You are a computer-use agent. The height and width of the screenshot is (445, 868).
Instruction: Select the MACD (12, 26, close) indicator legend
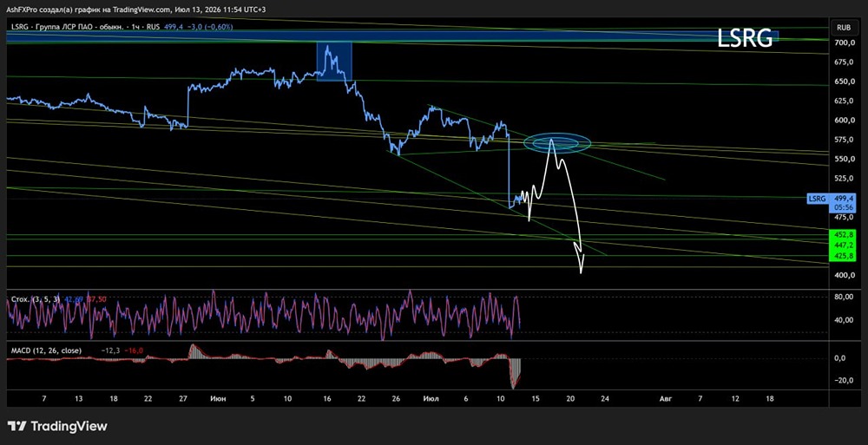click(x=46, y=350)
